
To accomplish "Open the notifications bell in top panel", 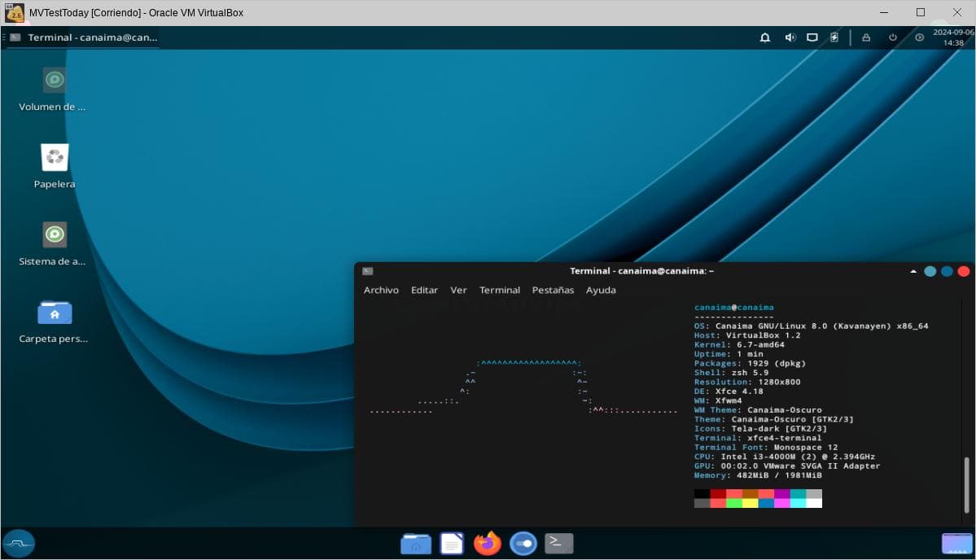I will 765,37.
